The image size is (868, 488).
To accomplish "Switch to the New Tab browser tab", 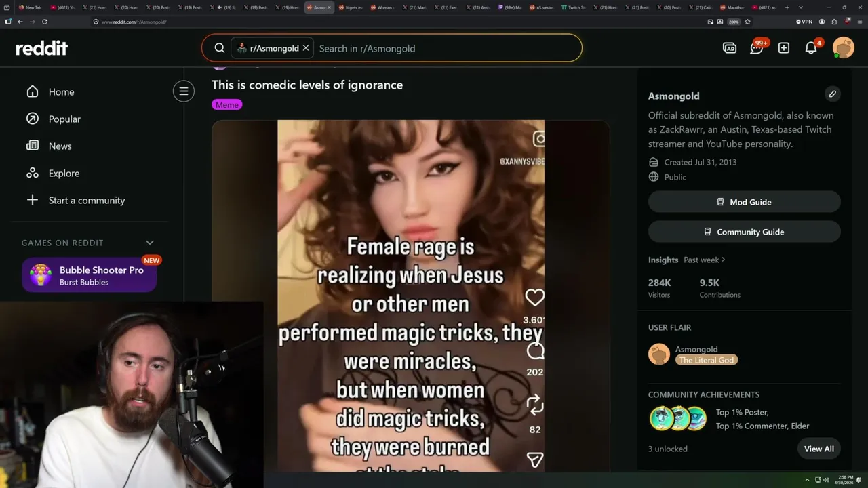I will (29, 7).
